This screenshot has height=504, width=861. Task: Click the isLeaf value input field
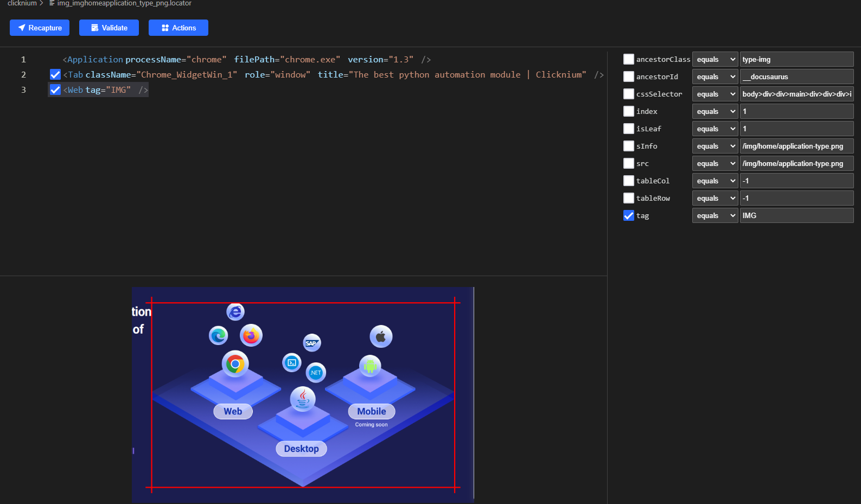pyautogui.click(x=796, y=129)
